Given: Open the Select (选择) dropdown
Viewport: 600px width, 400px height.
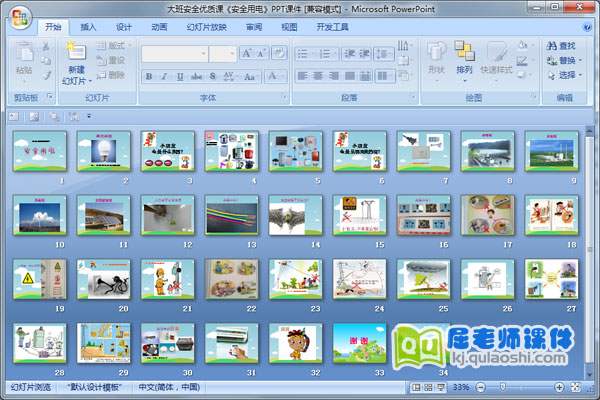Looking at the screenshot, I should 565,75.
